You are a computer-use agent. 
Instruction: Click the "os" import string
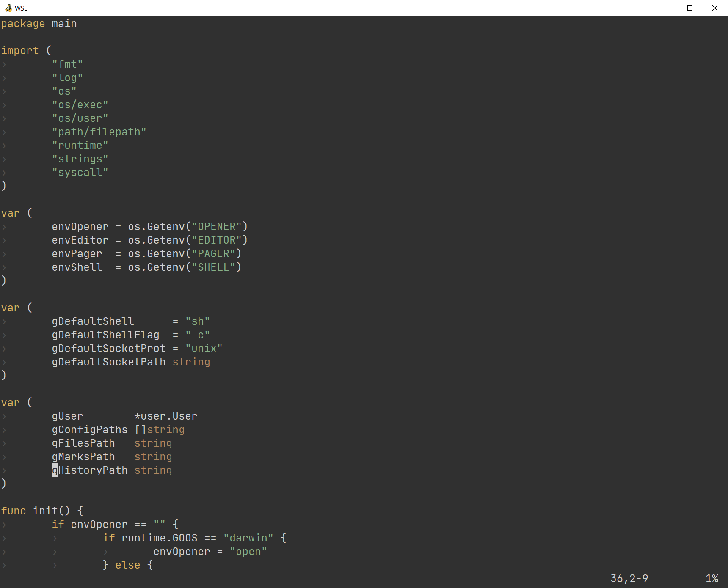[x=64, y=91]
